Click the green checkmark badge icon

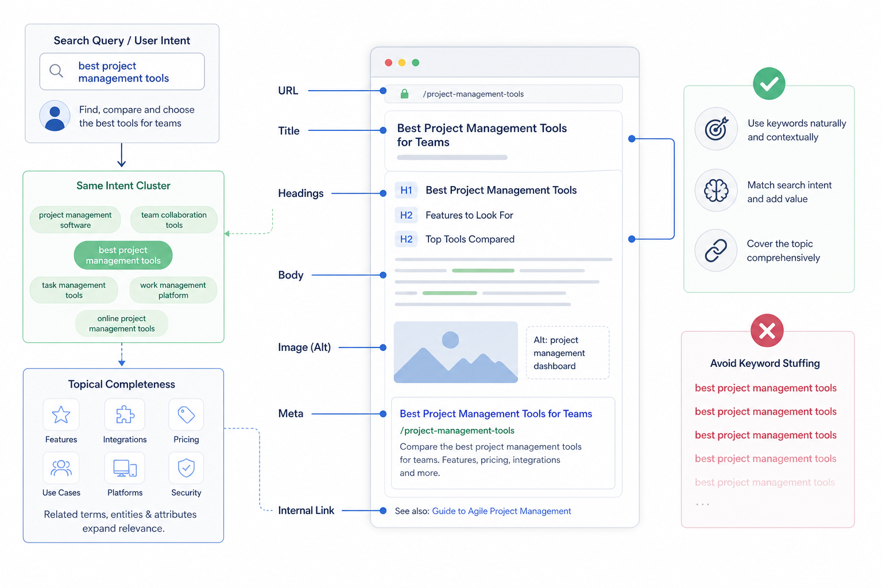click(x=769, y=84)
